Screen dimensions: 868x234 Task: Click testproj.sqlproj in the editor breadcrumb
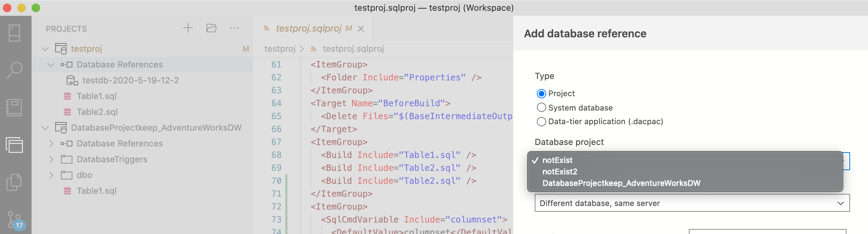353,49
